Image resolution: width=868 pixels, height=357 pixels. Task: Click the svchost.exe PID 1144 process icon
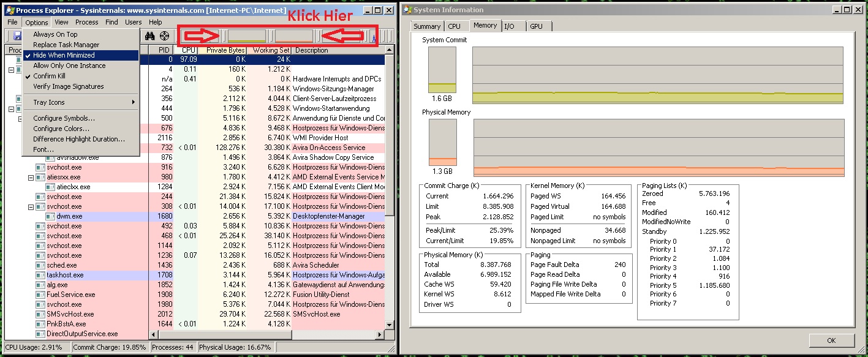[x=40, y=246]
